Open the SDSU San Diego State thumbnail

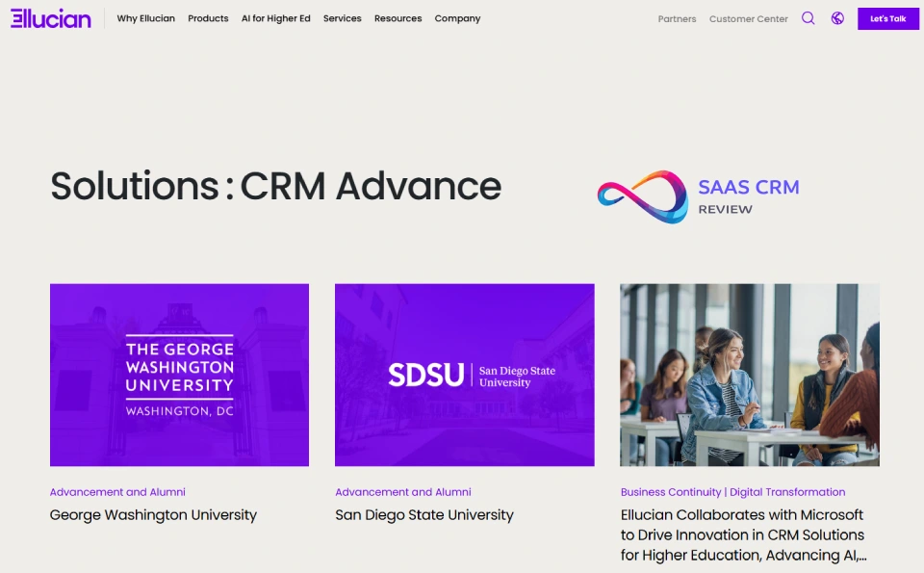pos(464,375)
